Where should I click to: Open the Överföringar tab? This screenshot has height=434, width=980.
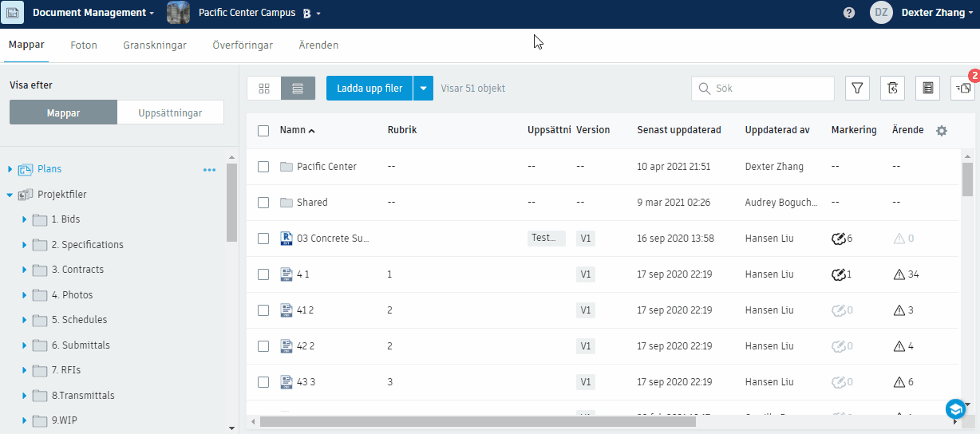[243, 45]
